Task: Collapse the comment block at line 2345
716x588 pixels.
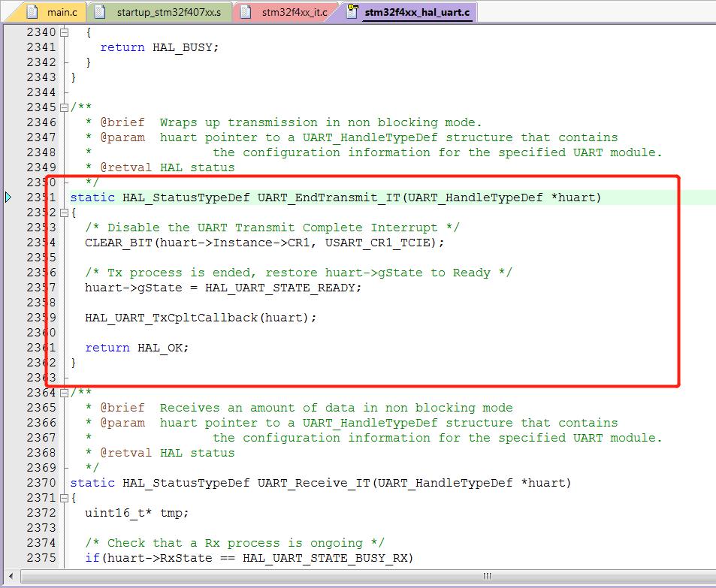Action: click(x=65, y=107)
